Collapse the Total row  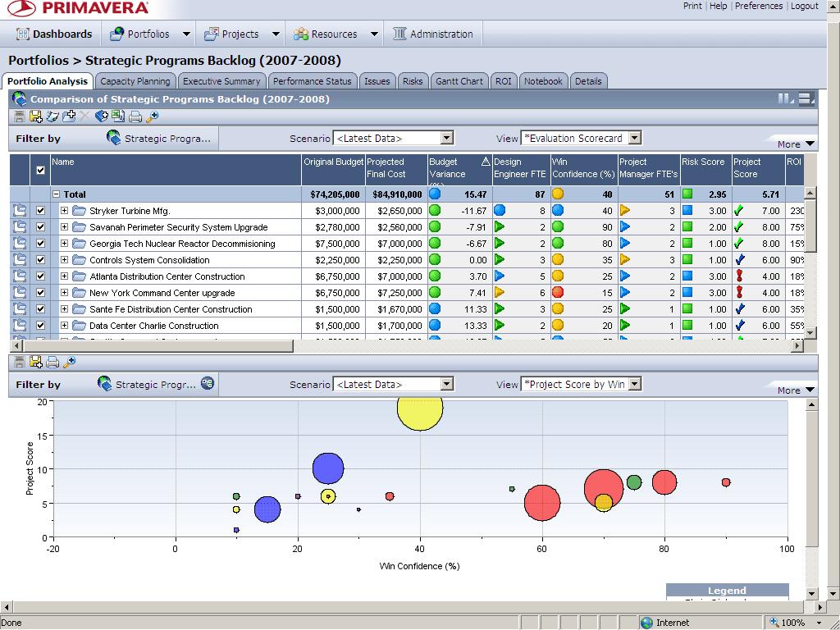pos(57,194)
